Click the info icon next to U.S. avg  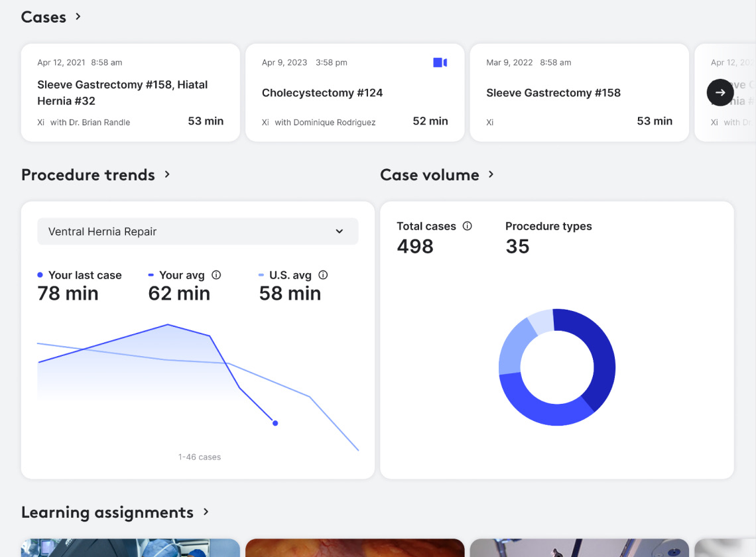[323, 275]
